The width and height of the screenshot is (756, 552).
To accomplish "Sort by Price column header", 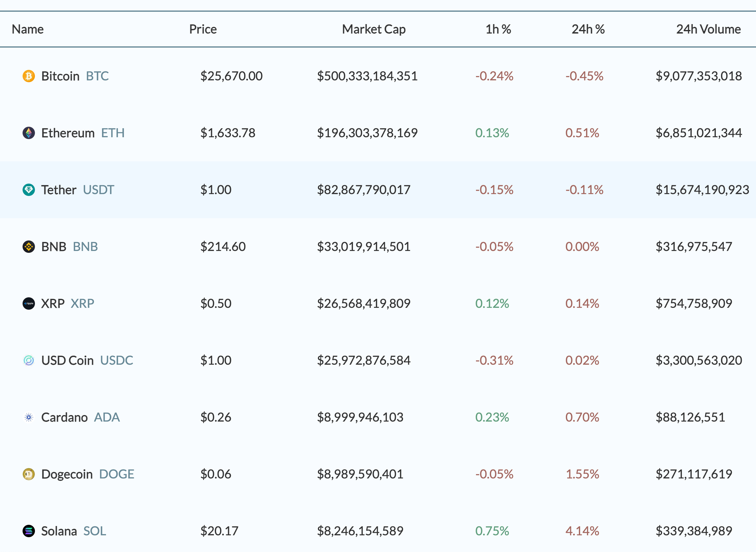I will click(x=203, y=29).
